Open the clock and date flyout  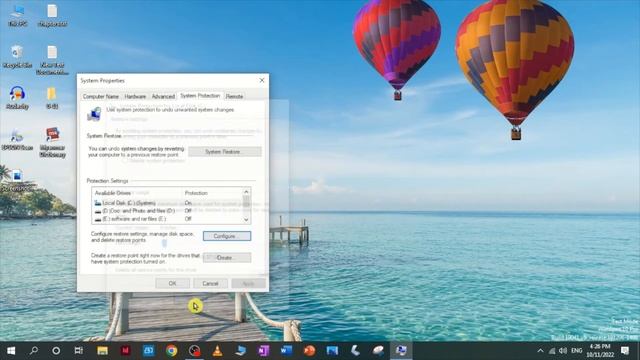[600, 351]
